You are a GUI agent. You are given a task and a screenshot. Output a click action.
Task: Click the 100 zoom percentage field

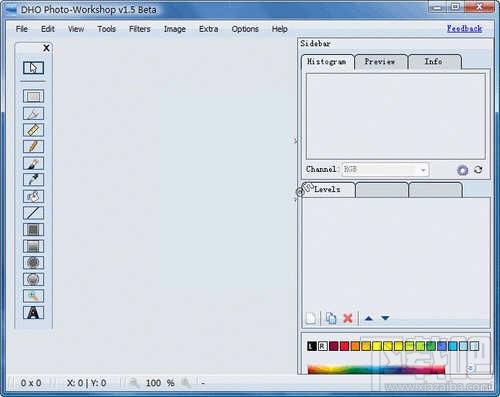click(153, 383)
